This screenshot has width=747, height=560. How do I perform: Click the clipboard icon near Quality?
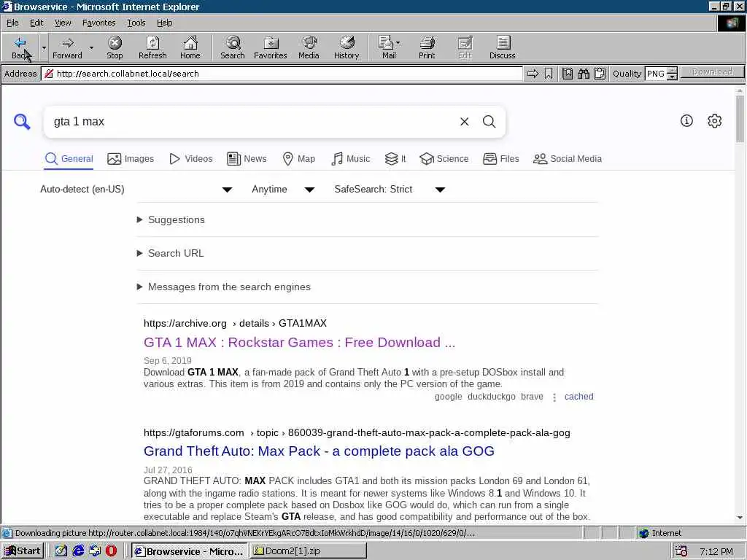600,74
